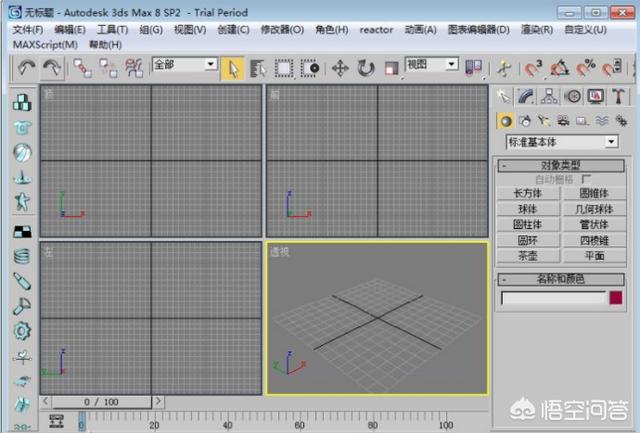The width and height of the screenshot is (640, 433).
Task: Toggle the Angle Snap magnet icon
Action: tap(560, 69)
